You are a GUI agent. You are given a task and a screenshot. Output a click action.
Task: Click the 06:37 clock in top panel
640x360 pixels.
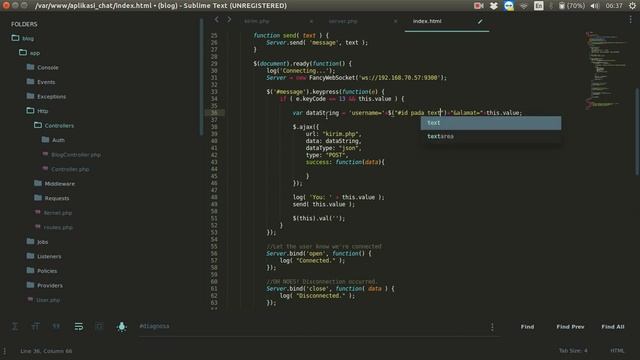[614, 6]
